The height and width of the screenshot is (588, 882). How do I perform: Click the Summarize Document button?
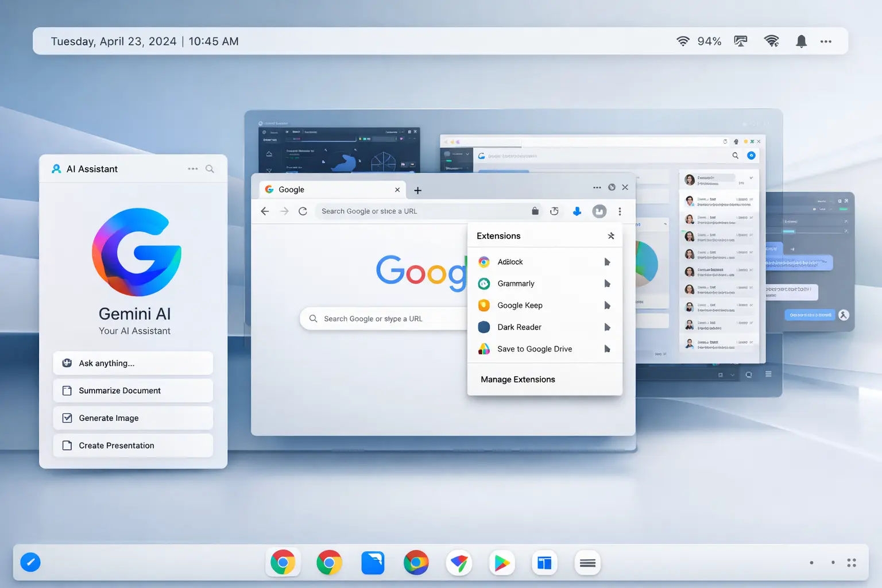[133, 390]
